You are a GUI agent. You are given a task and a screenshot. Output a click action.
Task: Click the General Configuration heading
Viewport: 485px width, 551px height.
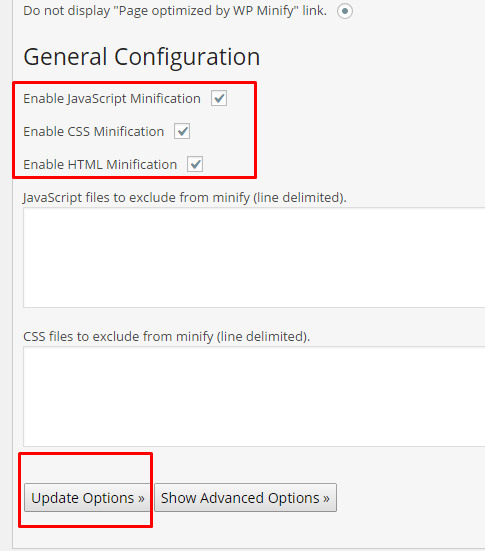142,57
